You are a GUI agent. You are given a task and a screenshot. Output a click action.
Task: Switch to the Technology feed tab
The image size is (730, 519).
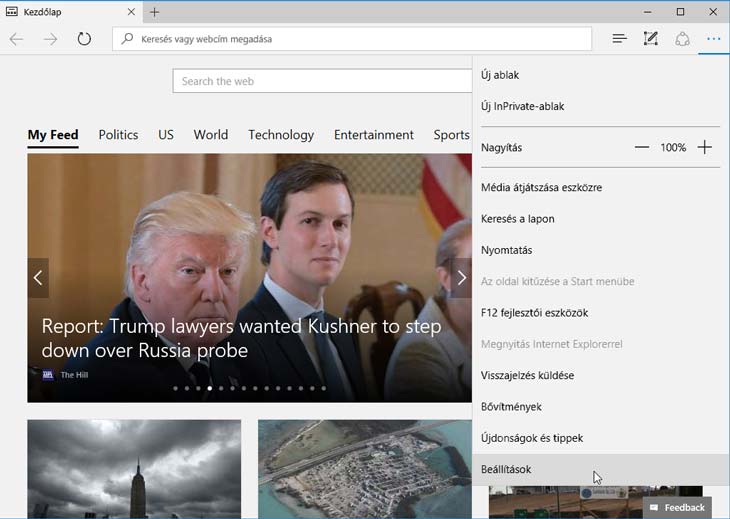point(281,135)
